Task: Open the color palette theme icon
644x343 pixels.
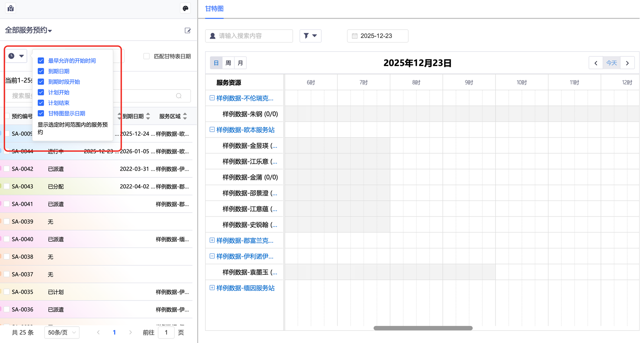Action: [185, 8]
